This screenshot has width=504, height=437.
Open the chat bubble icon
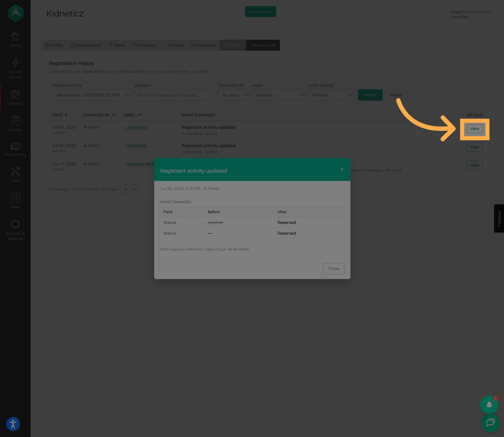pos(490,423)
